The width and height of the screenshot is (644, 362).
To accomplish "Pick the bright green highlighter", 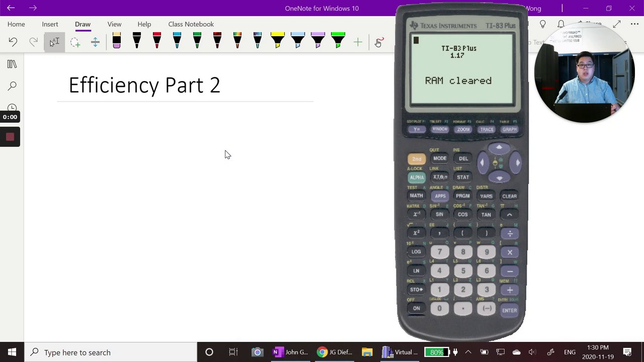I will pos(338,41).
